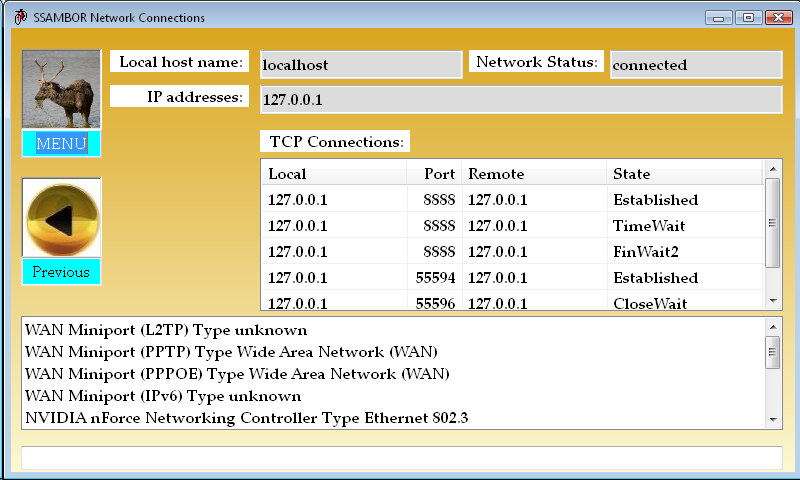Image resolution: width=800 pixels, height=480 pixels.
Task: Click the adapter list scroll down arrow
Action: (x=772, y=419)
